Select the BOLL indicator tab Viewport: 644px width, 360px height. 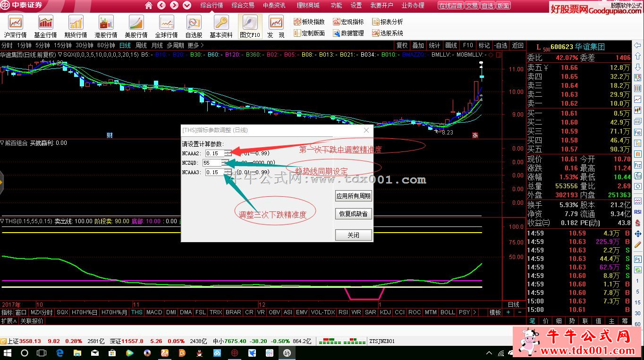[x=447, y=312]
